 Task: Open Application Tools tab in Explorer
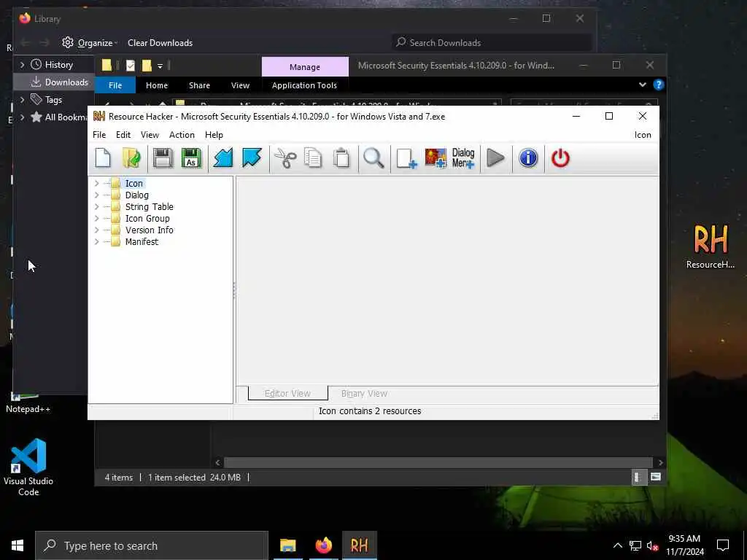(x=304, y=85)
